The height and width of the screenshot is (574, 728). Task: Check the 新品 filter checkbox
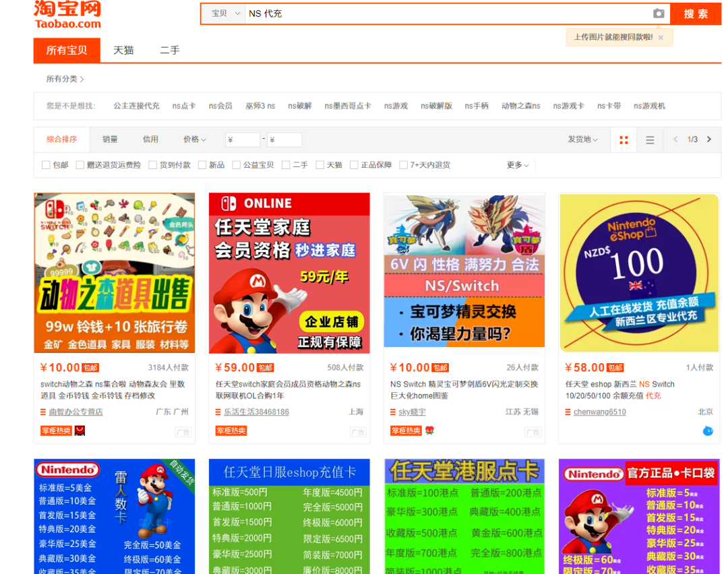click(x=202, y=165)
